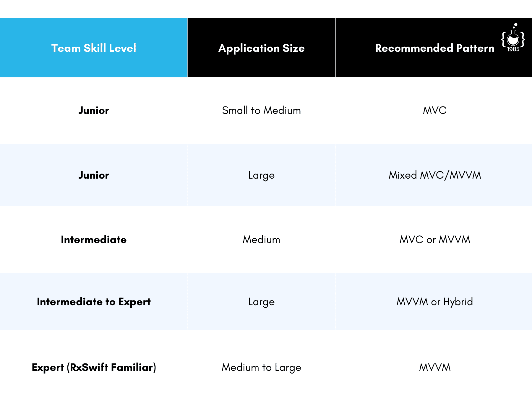Click the Medium application size cell

click(262, 240)
